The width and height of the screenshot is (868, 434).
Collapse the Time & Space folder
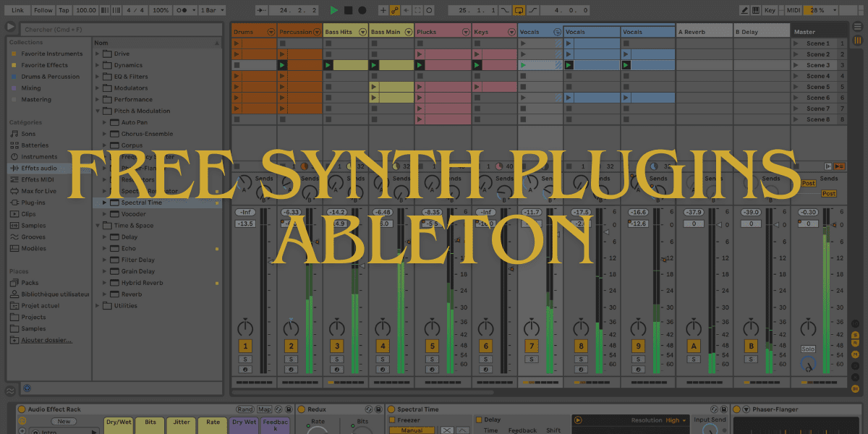click(98, 226)
